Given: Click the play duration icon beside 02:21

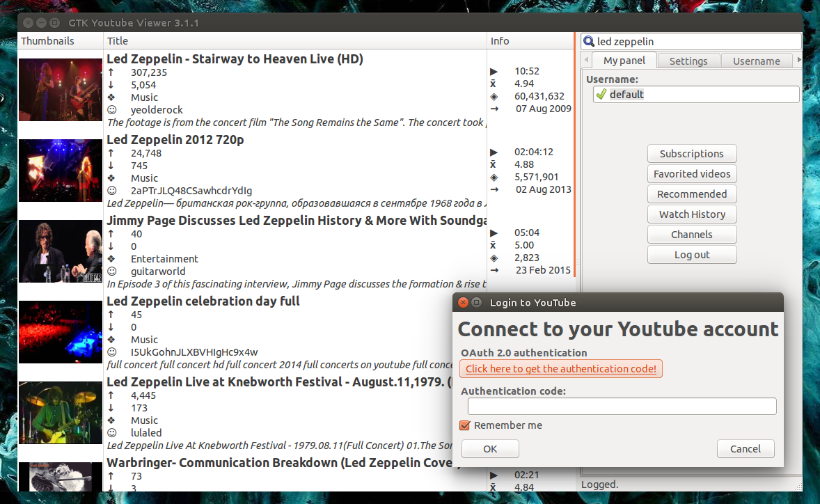Looking at the screenshot, I should pos(494,475).
